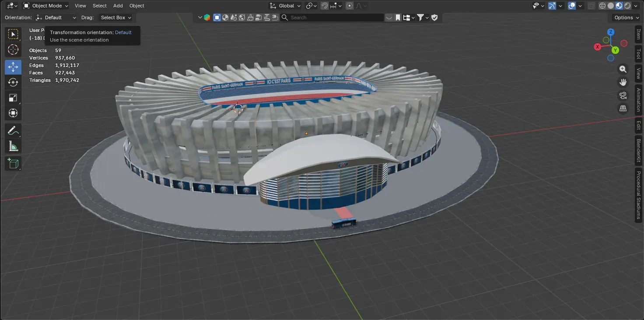
Task: Open the Add menu
Action: pos(118,6)
